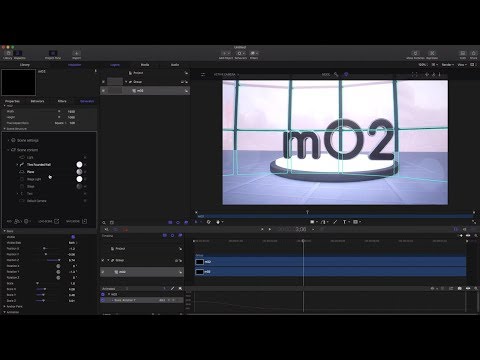
Task: Expand the Anchor Point section
Action: tap(5, 306)
